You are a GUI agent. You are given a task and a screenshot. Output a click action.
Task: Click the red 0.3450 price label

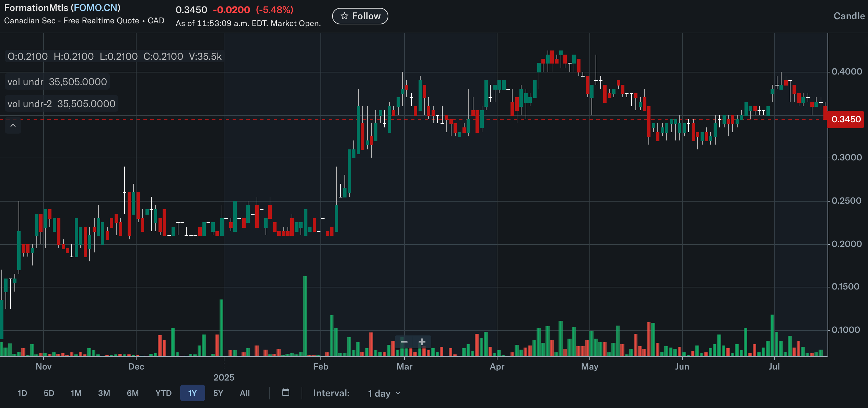[845, 120]
